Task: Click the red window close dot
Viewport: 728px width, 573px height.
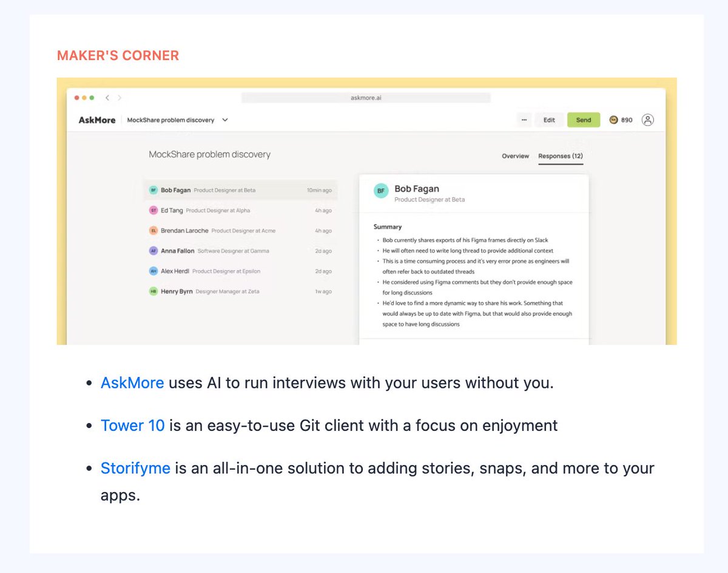Action: click(x=77, y=98)
